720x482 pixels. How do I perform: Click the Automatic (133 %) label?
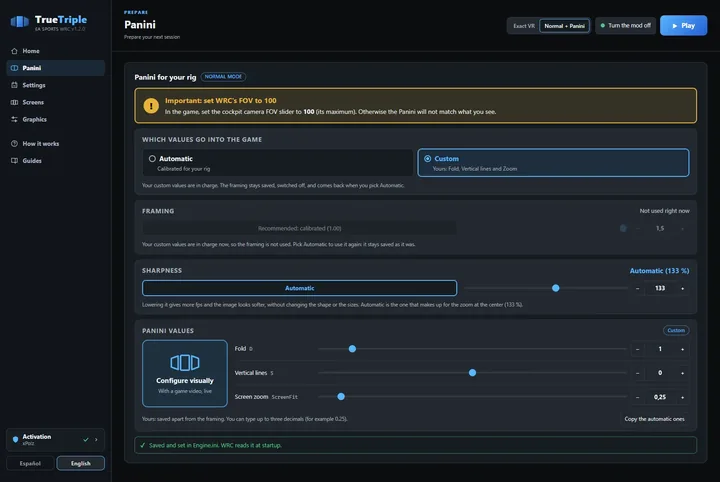point(659,271)
